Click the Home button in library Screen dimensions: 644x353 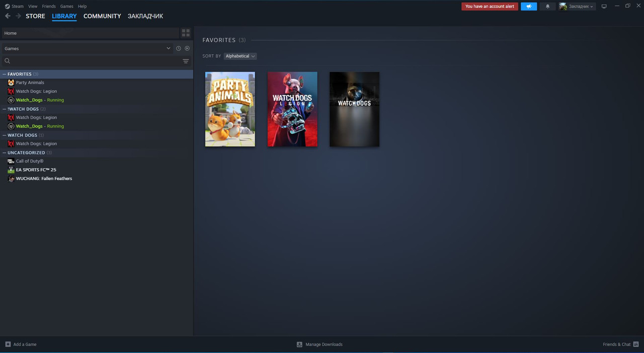[x=90, y=33]
